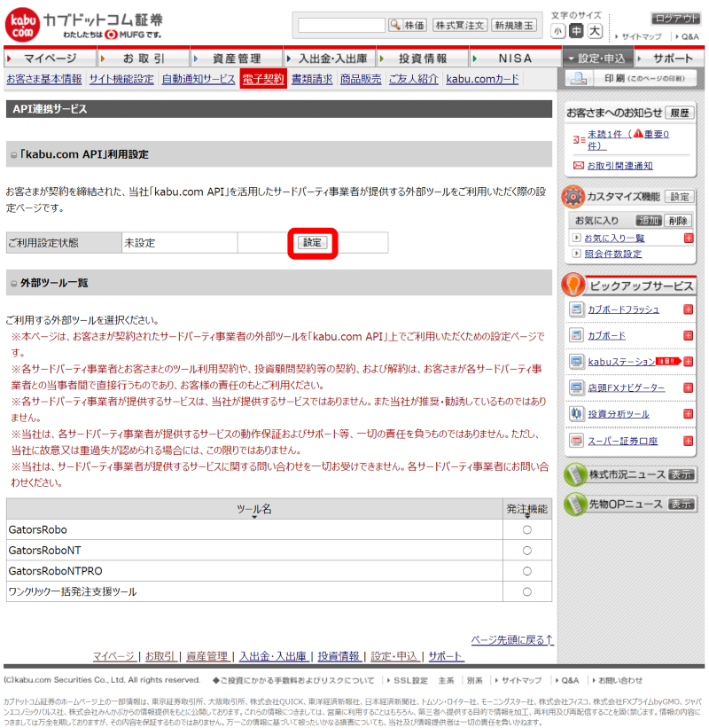Open the 資産管理 menu

[x=237, y=59]
